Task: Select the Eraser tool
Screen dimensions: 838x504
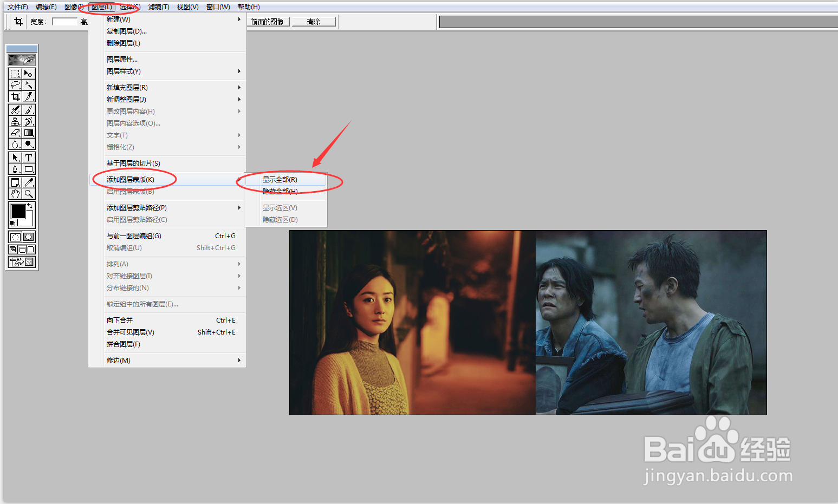Action: tap(15, 133)
